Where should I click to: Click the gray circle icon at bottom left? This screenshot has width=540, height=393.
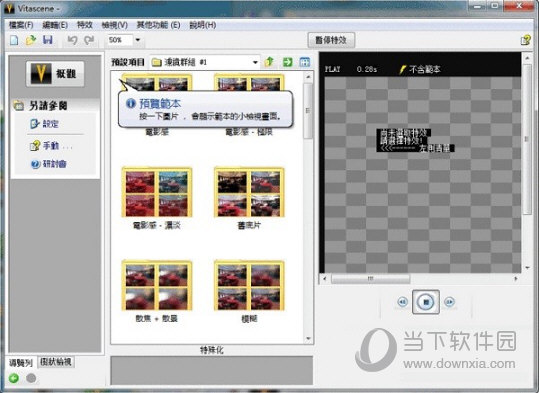31,378
